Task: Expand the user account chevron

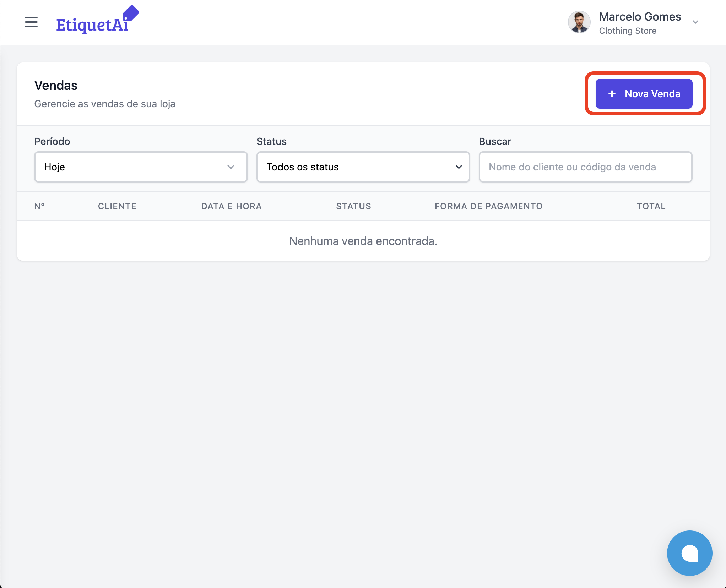Action: 695,22
